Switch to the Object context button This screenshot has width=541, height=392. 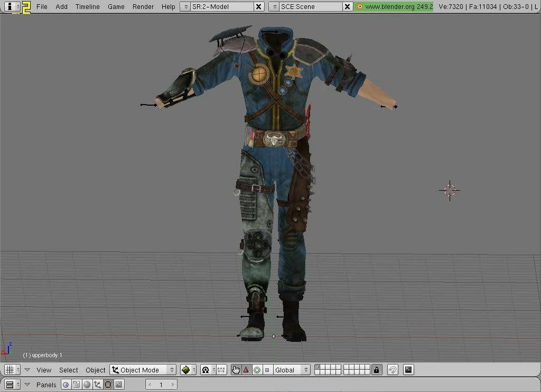coord(97,385)
